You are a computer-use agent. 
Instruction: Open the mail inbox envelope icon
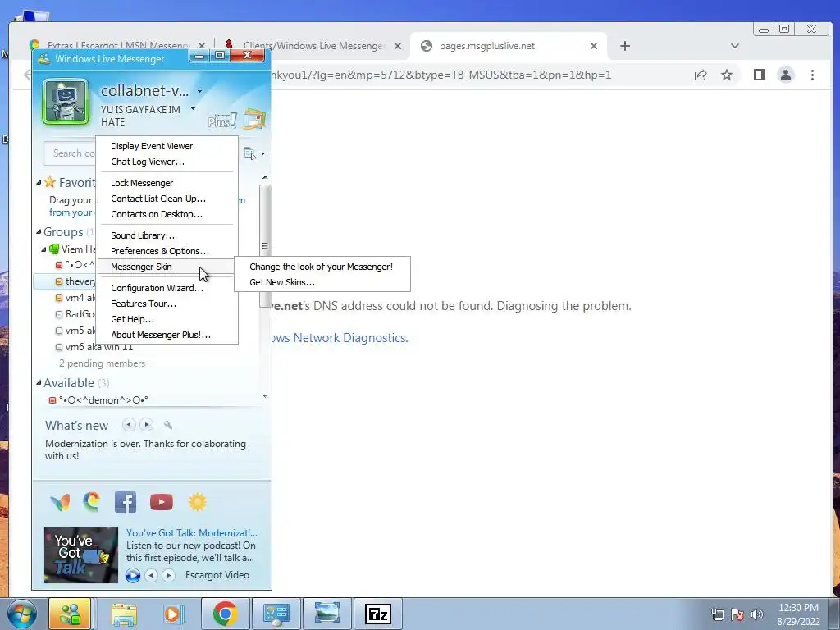254,120
